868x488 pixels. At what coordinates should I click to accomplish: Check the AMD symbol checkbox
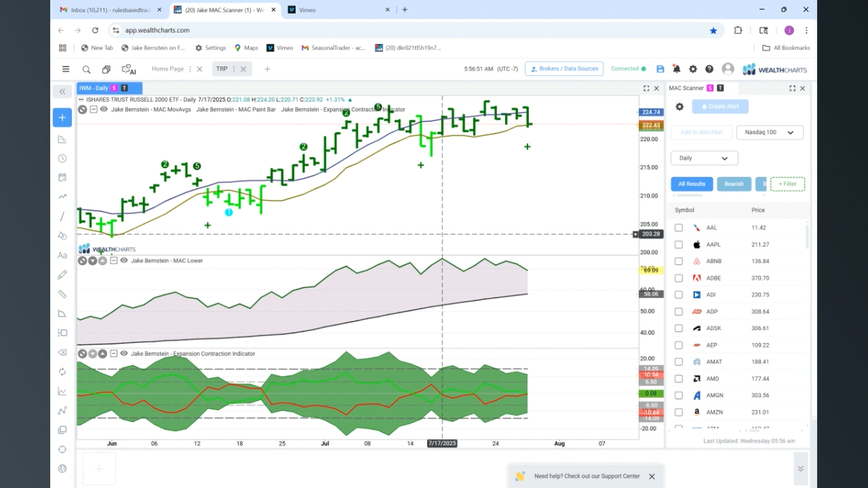pos(679,379)
